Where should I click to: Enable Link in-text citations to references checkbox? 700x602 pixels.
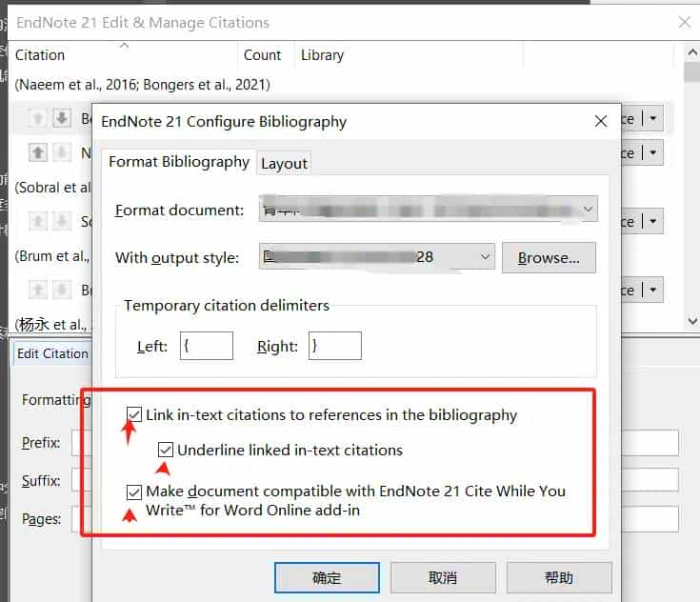coord(134,414)
